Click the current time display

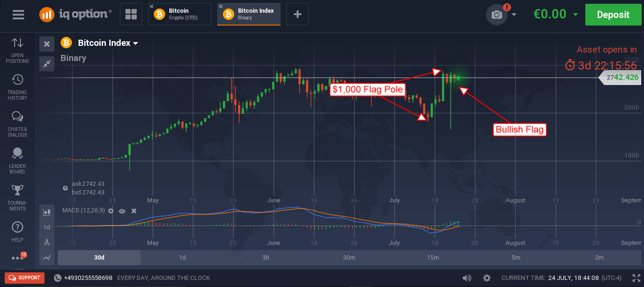pos(561,278)
